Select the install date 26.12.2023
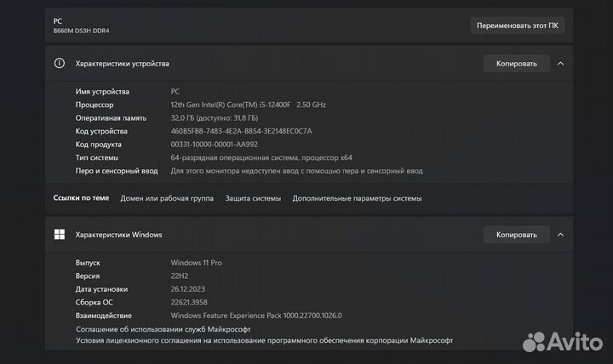 click(x=187, y=289)
